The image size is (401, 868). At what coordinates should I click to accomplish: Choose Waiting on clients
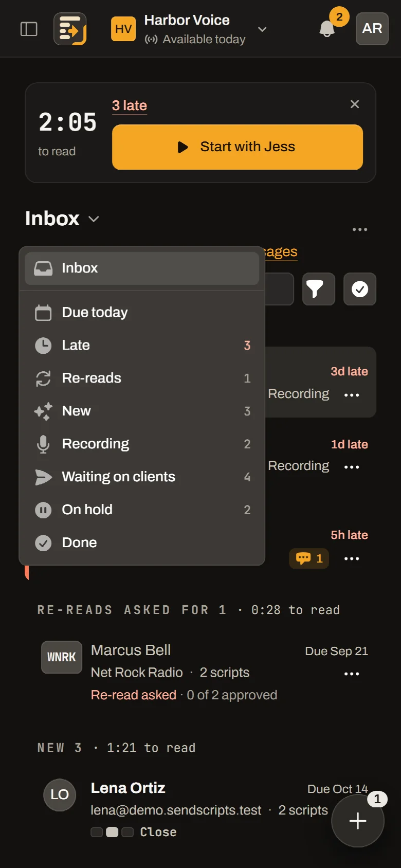point(142,477)
